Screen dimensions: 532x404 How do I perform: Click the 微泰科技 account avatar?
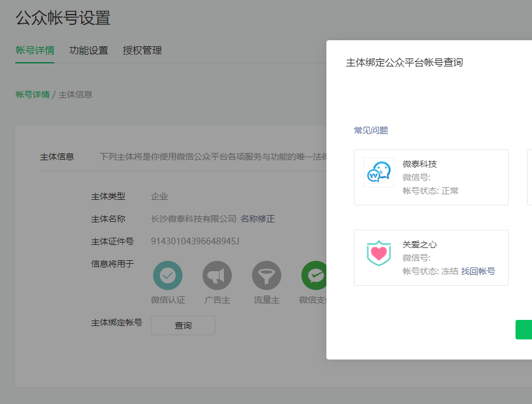coord(379,172)
